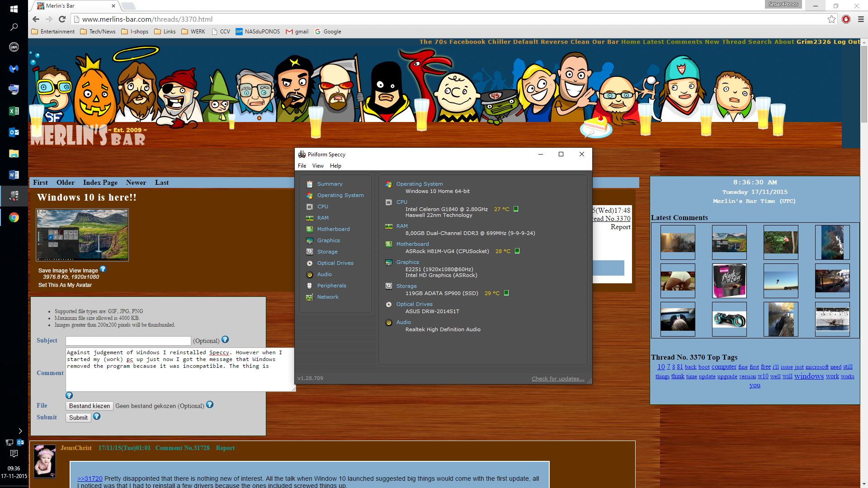Click help icon next to Subject field
Viewport: 868px width, 488px height.
click(x=225, y=339)
